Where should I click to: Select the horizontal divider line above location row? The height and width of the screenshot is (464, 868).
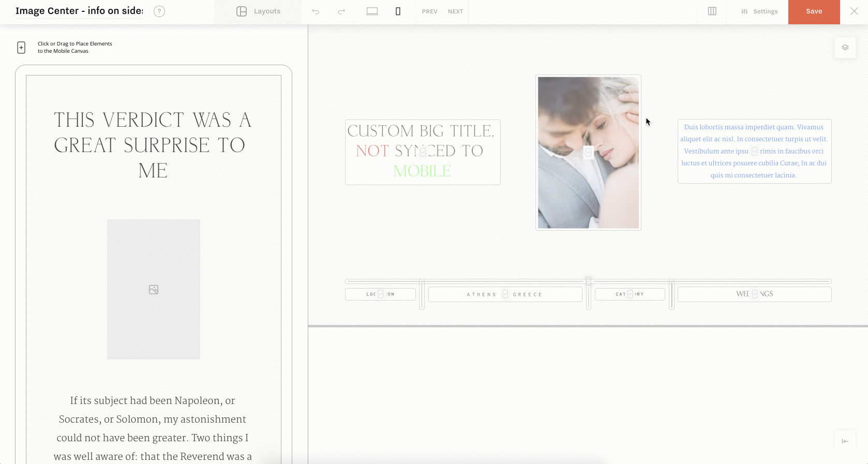coord(588,281)
